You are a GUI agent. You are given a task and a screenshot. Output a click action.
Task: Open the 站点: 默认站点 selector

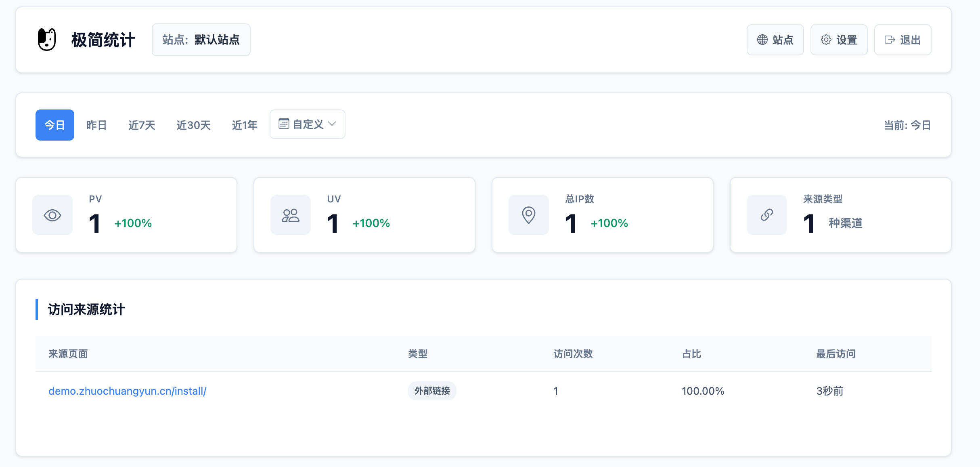point(200,40)
